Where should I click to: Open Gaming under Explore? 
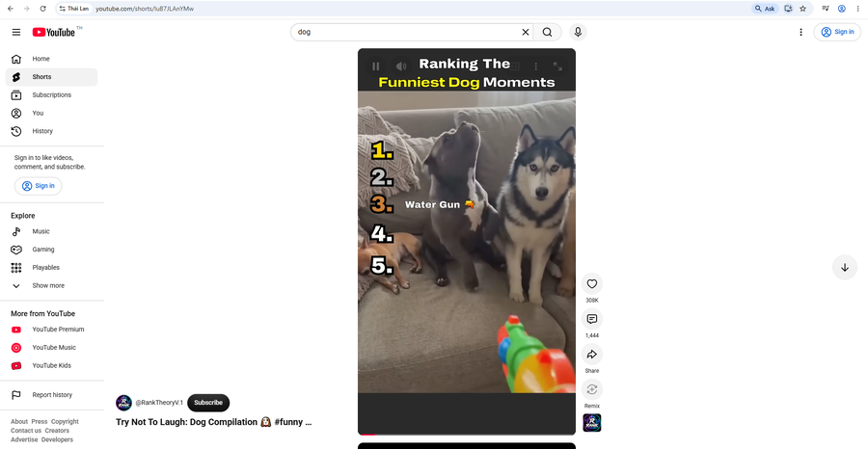(x=51, y=250)
